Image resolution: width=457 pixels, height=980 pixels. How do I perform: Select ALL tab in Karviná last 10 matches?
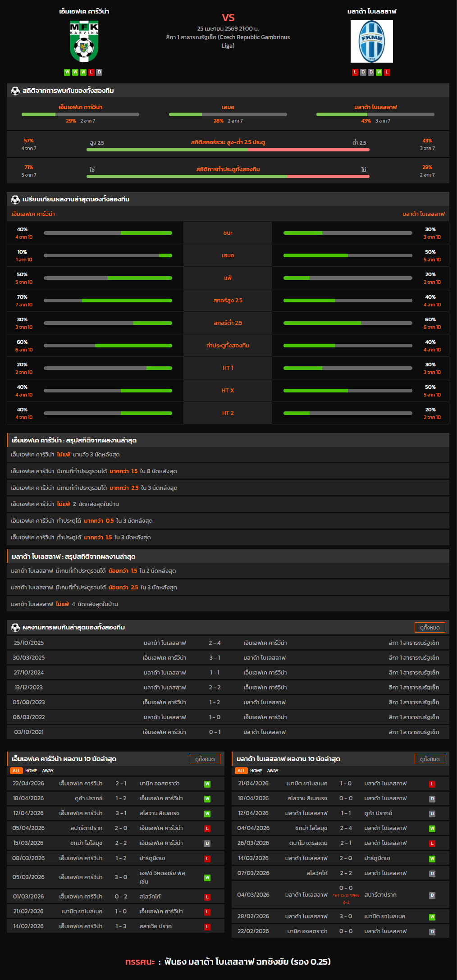click(16, 771)
